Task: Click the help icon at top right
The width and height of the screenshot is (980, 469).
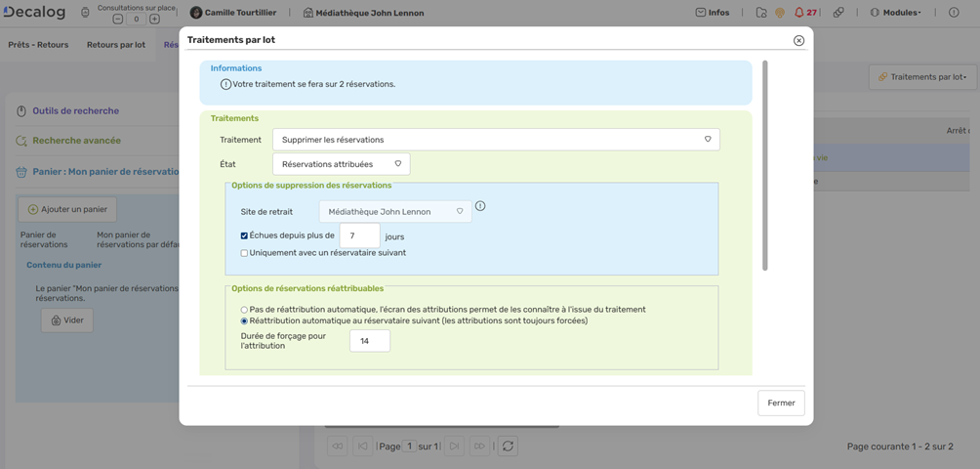Action: [954, 13]
